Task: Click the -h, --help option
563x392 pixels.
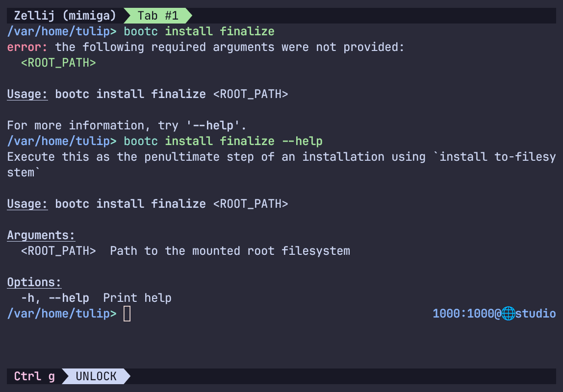Action: pos(55,298)
